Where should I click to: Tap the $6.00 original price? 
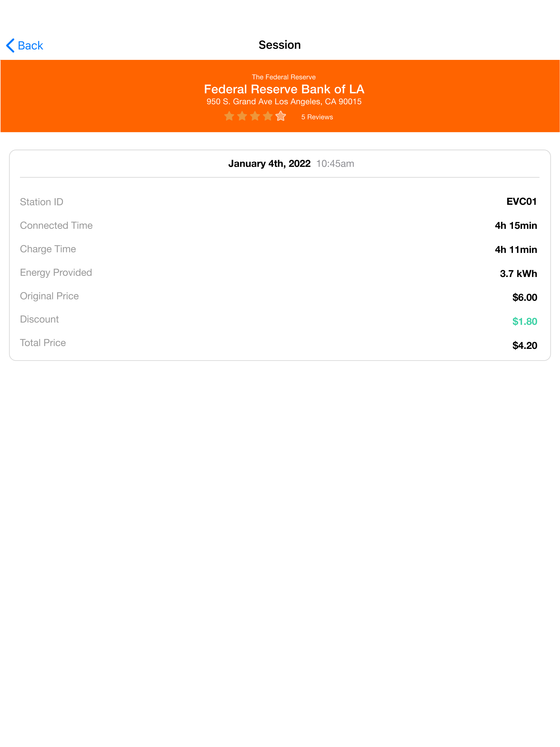tap(524, 297)
